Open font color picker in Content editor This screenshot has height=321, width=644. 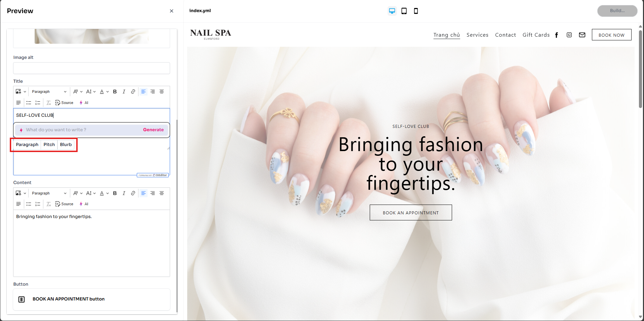point(104,193)
